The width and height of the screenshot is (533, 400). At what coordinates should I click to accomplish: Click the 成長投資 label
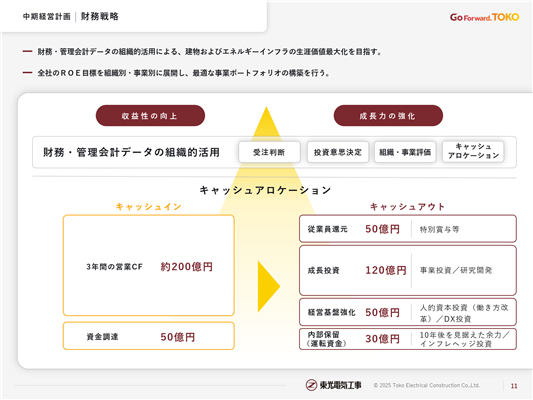click(323, 271)
